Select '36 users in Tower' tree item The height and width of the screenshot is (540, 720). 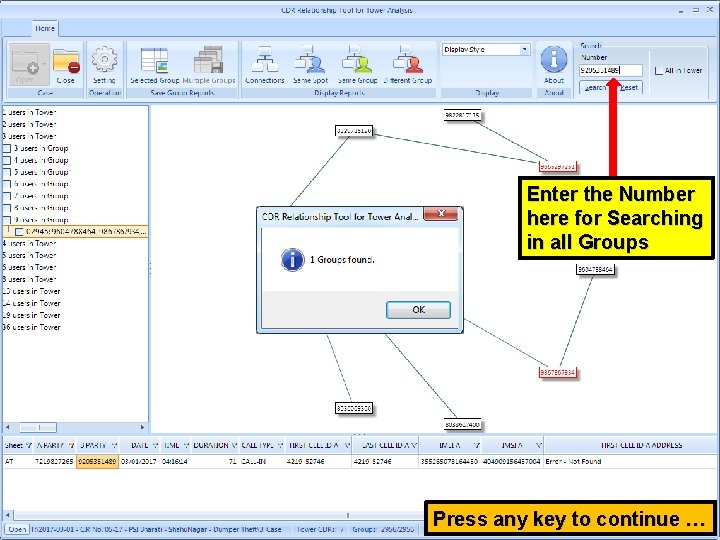point(31,327)
